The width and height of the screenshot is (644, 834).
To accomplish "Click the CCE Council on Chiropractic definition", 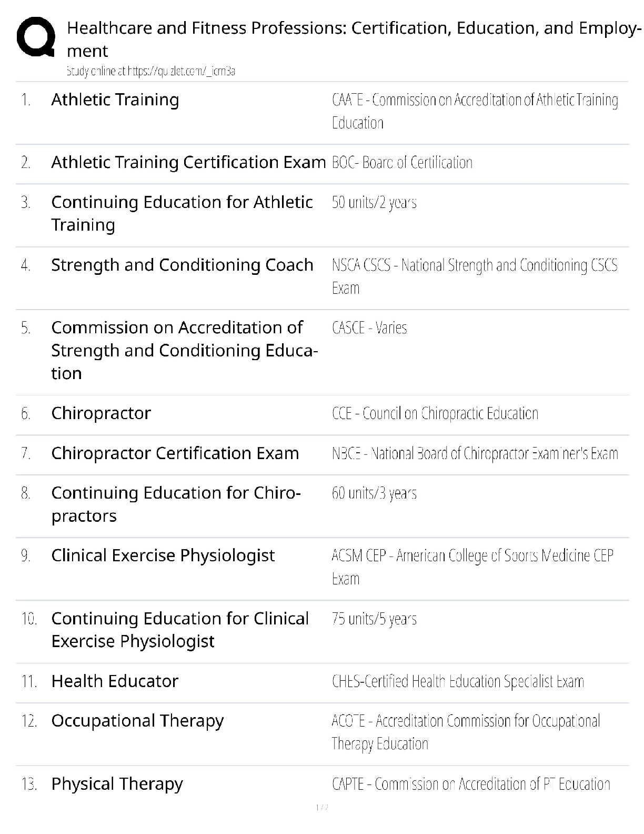I will [435, 413].
